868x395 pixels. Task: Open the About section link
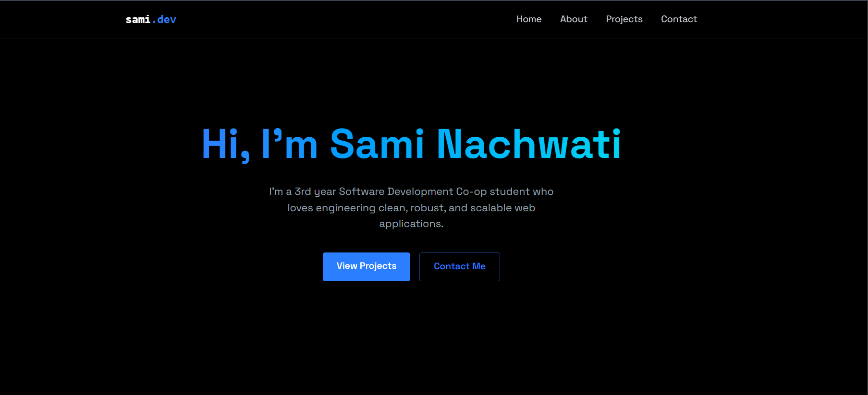point(574,19)
